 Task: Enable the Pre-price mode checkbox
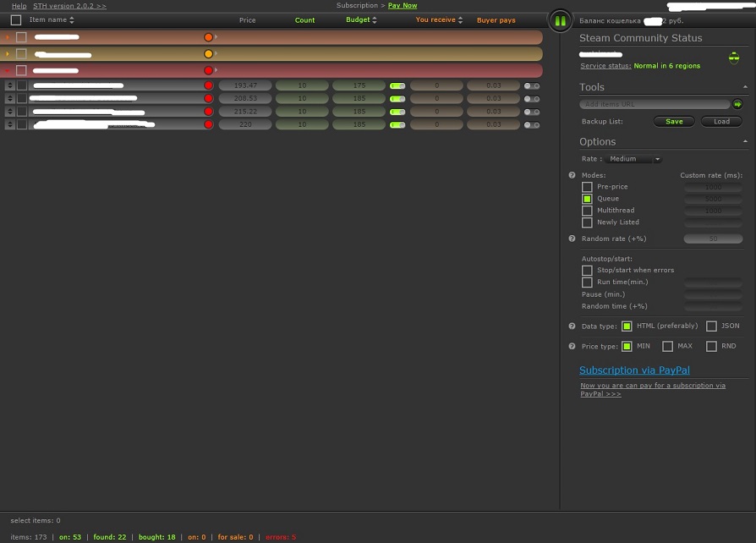coord(587,187)
